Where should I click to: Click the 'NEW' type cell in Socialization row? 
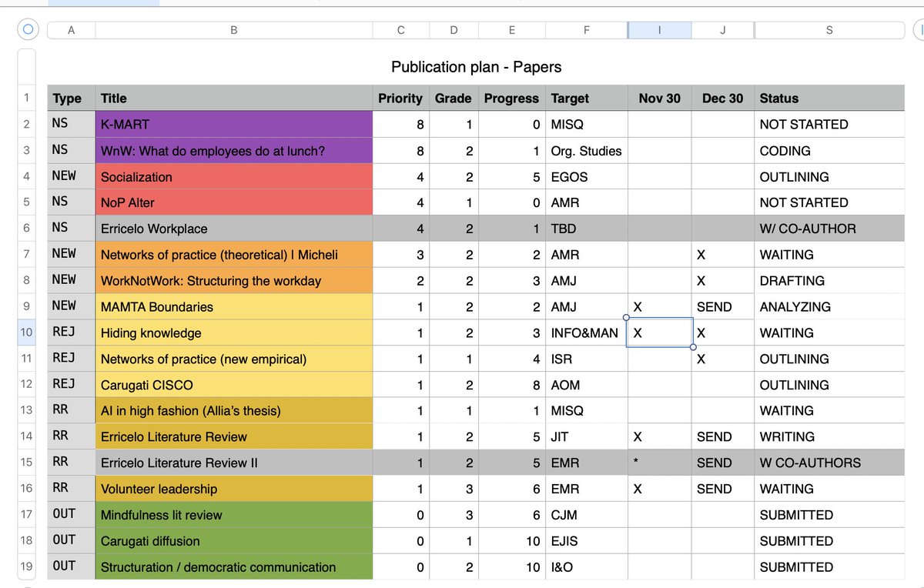point(72,177)
